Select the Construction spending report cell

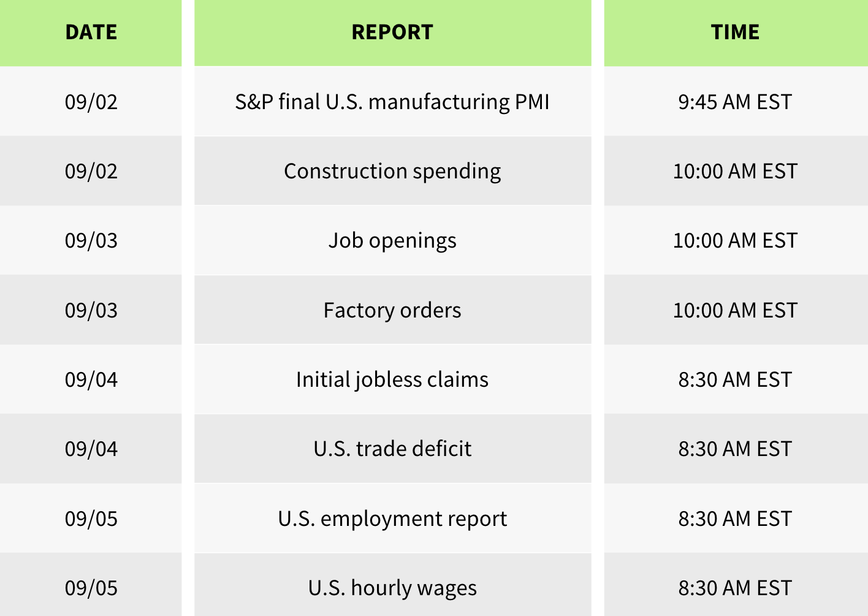[392, 171]
